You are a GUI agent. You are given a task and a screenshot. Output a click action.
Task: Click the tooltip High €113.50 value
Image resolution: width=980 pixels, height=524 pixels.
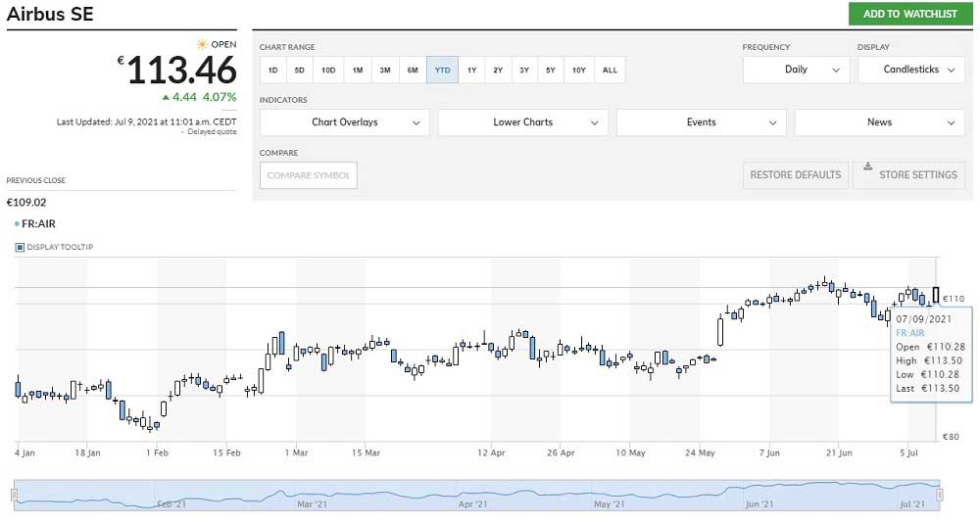point(944,361)
